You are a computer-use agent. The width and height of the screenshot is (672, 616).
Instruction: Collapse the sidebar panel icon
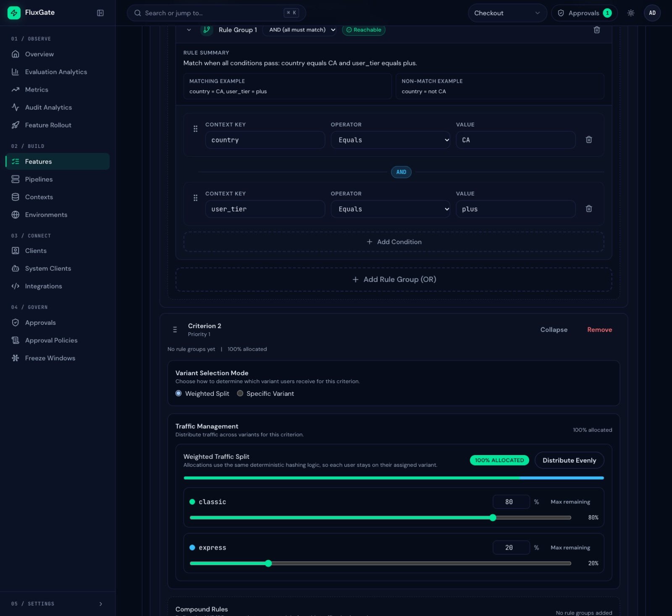click(x=100, y=13)
